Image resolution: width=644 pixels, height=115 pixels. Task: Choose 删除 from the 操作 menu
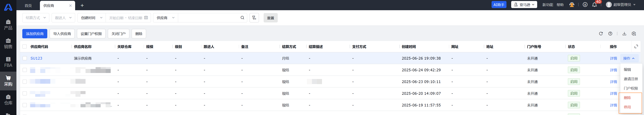pyautogui.click(x=627, y=98)
